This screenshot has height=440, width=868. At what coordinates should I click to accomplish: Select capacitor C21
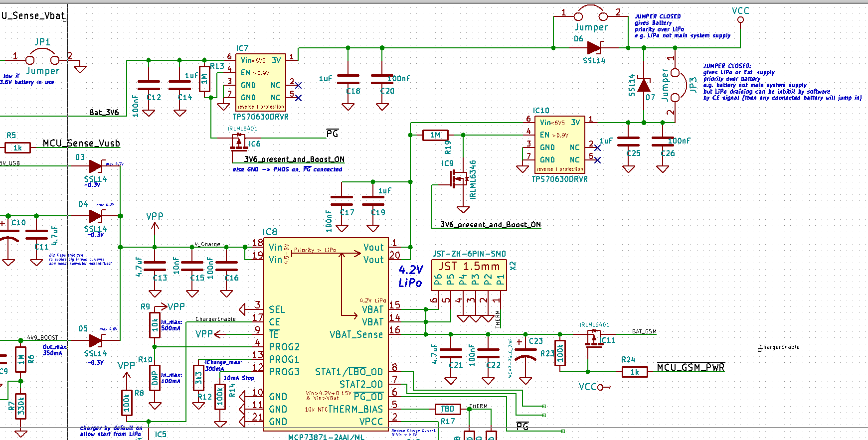pyautogui.click(x=451, y=353)
